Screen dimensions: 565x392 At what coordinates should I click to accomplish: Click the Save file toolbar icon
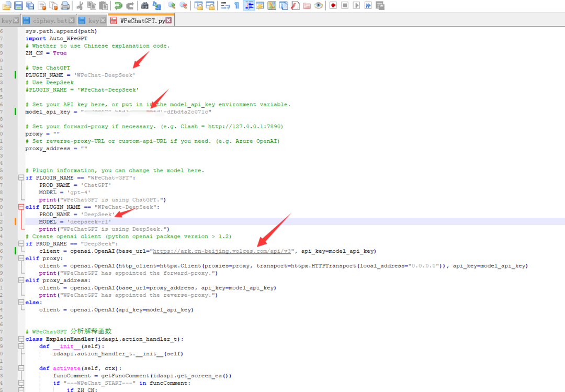(19, 6)
